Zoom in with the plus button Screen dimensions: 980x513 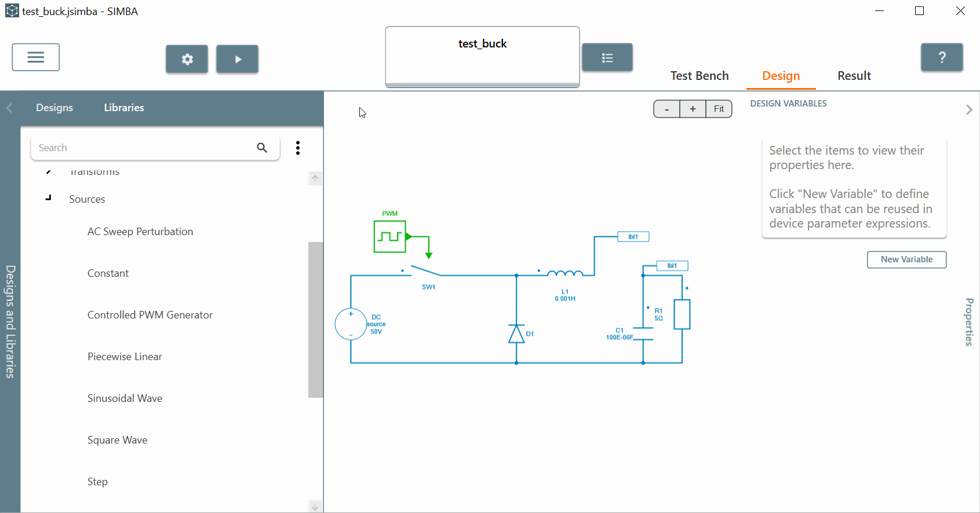click(x=693, y=109)
